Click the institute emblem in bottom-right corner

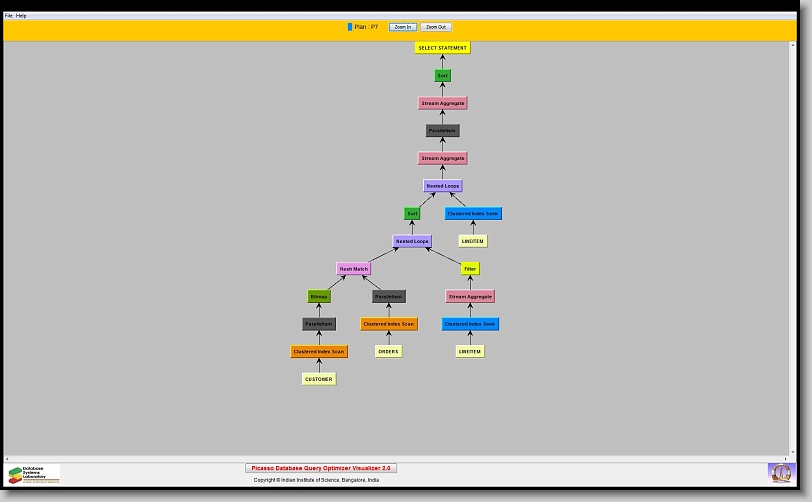[779, 472]
